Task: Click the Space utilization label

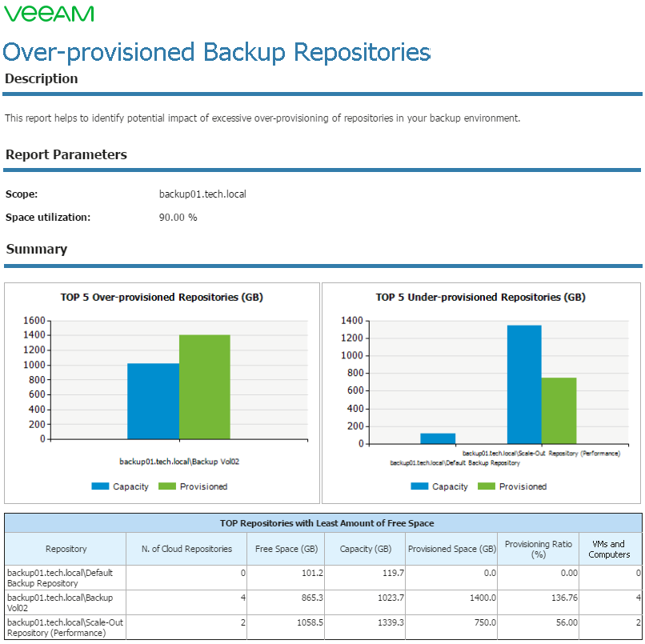Action: (x=48, y=217)
